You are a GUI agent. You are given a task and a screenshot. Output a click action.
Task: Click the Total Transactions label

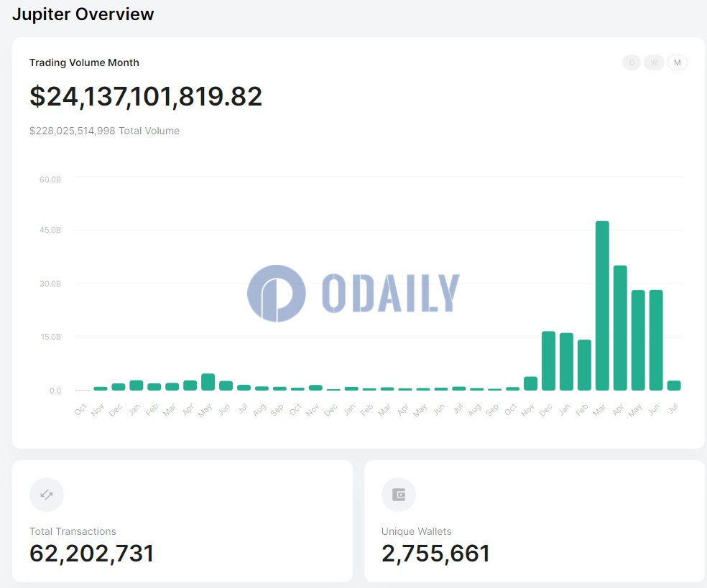tap(73, 531)
